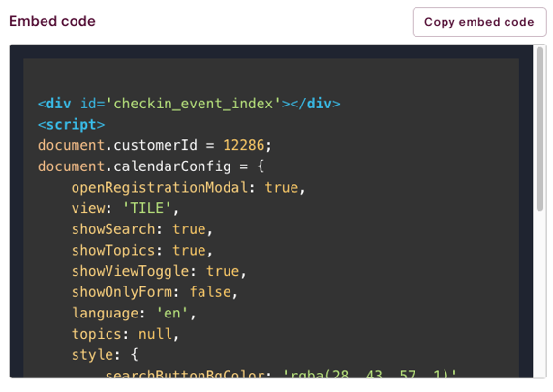Click the customerId value 12286
Viewport: 553px width, 392px height.
tap(243, 145)
